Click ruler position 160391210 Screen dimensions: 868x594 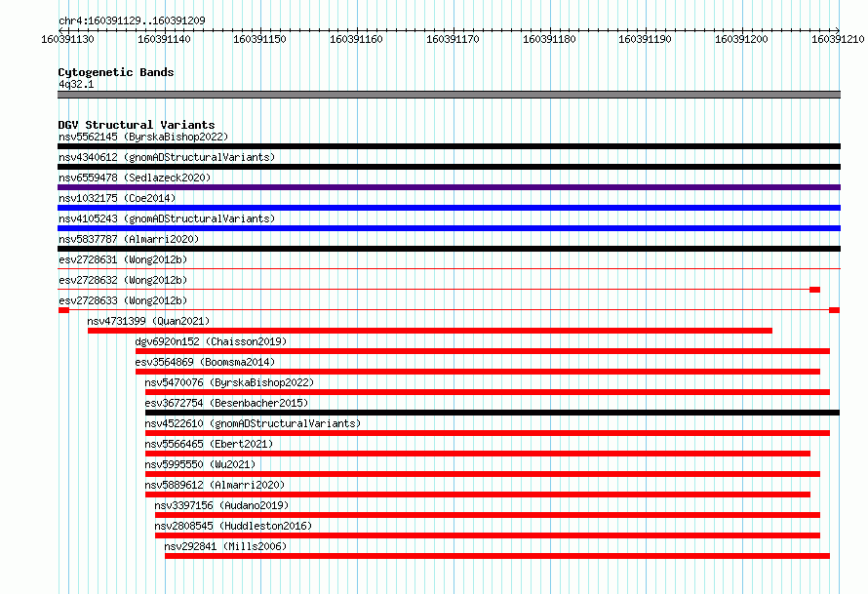(838, 39)
